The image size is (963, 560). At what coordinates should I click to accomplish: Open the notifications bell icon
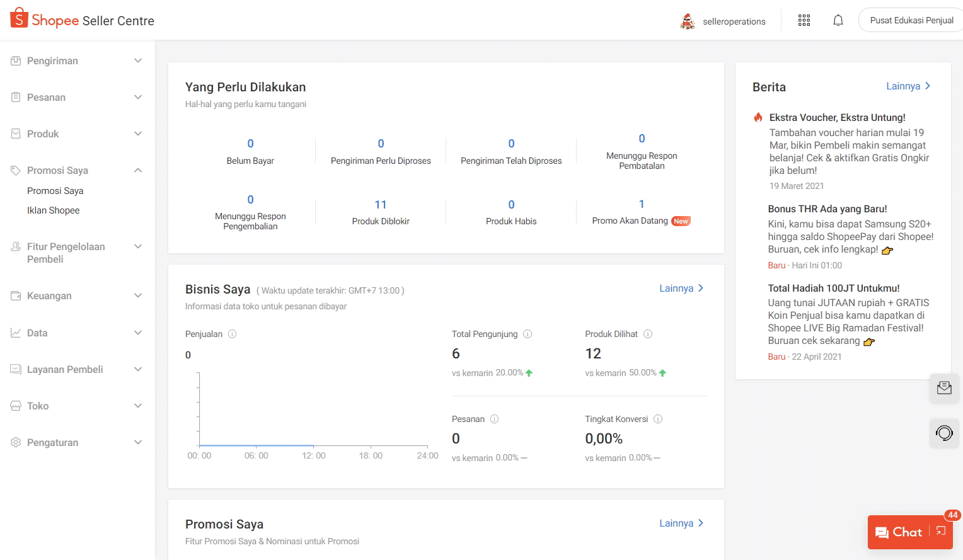[x=838, y=21]
